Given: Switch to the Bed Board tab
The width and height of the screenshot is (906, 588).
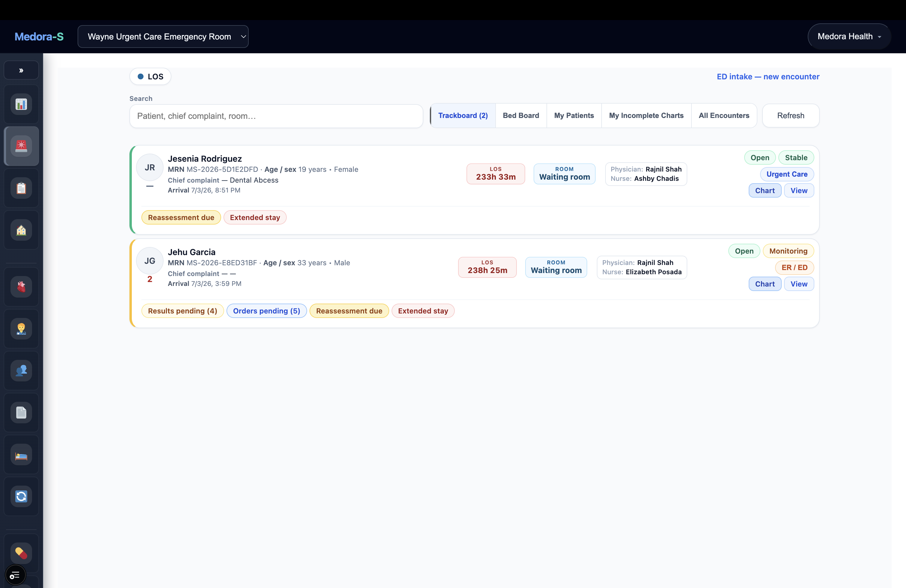Looking at the screenshot, I should coord(521,116).
